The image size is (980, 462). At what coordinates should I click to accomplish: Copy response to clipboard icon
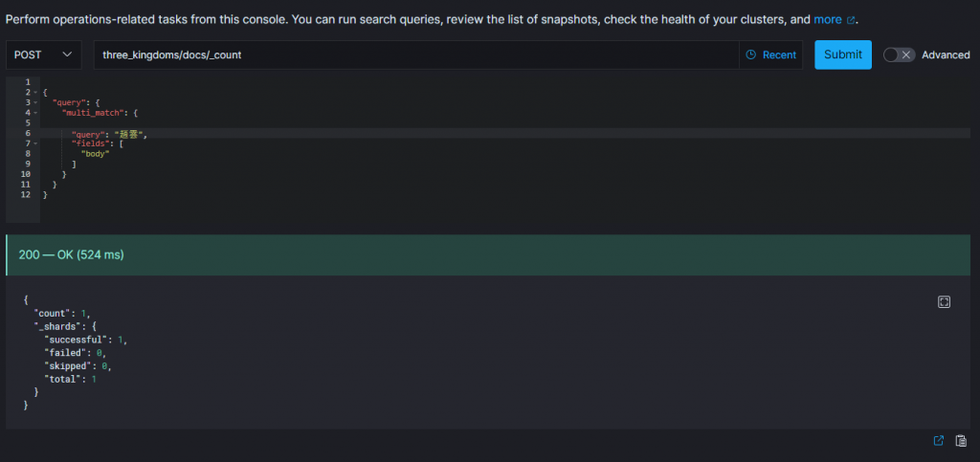(x=961, y=441)
